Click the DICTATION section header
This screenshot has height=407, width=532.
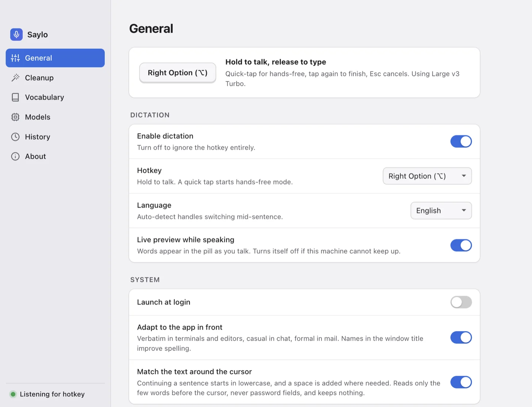(150, 115)
